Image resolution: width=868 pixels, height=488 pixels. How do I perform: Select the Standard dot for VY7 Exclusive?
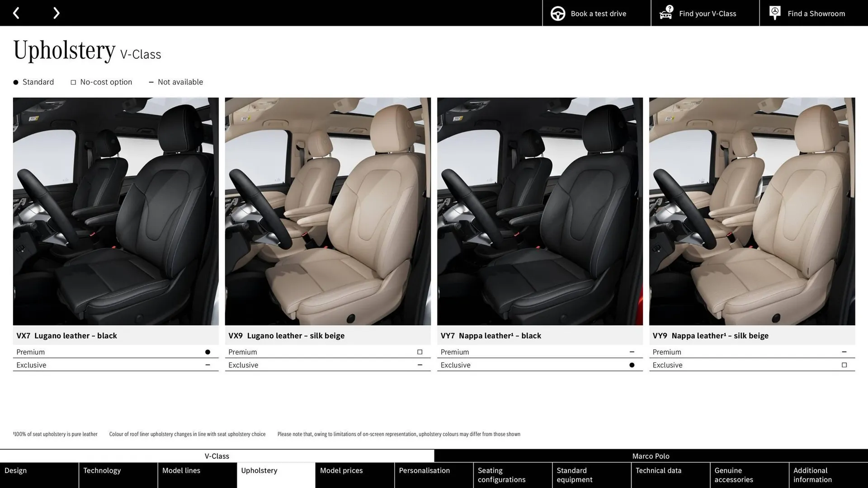click(632, 365)
